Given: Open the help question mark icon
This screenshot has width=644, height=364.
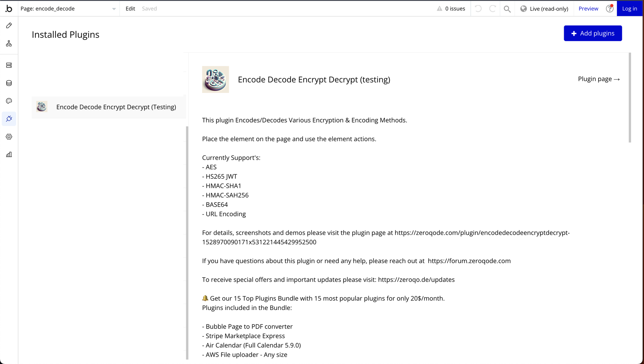Looking at the screenshot, I should pyautogui.click(x=609, y=9).
